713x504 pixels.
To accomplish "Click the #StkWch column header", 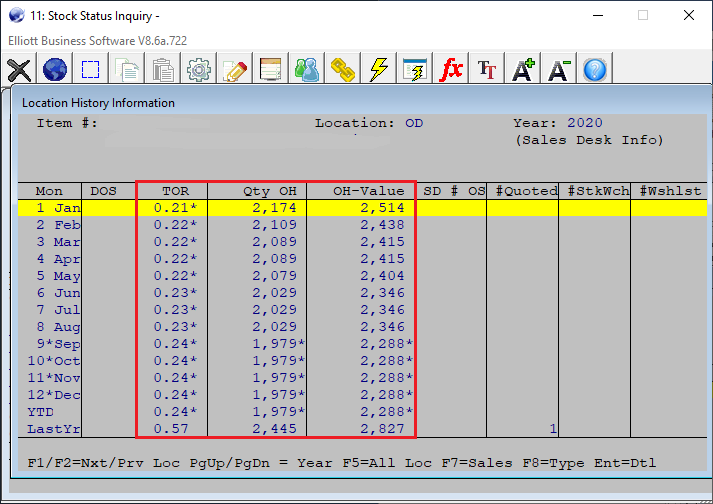I will pyautogui.click(x=598, y=191).
